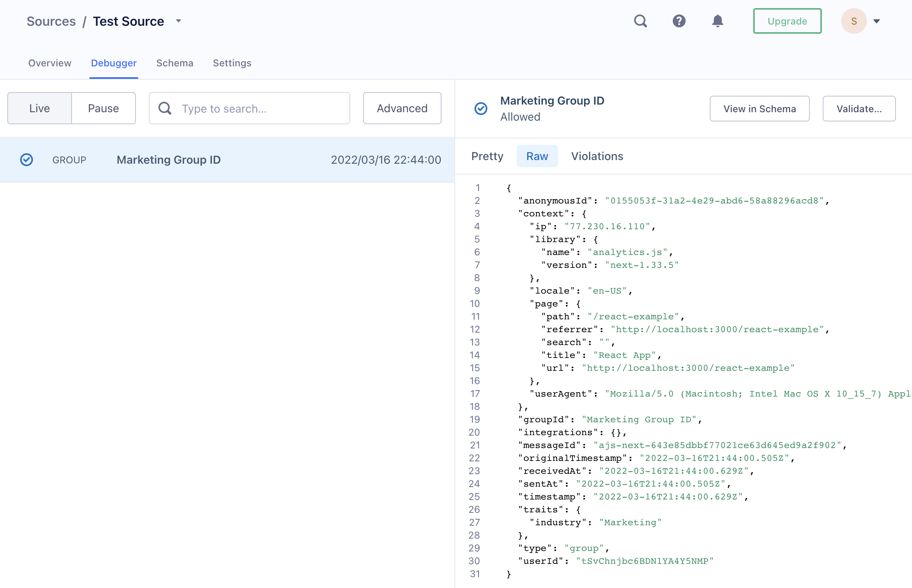Click the Upgrade button
This screenshot has width=912, height=588.
click(x=787, y=21)
